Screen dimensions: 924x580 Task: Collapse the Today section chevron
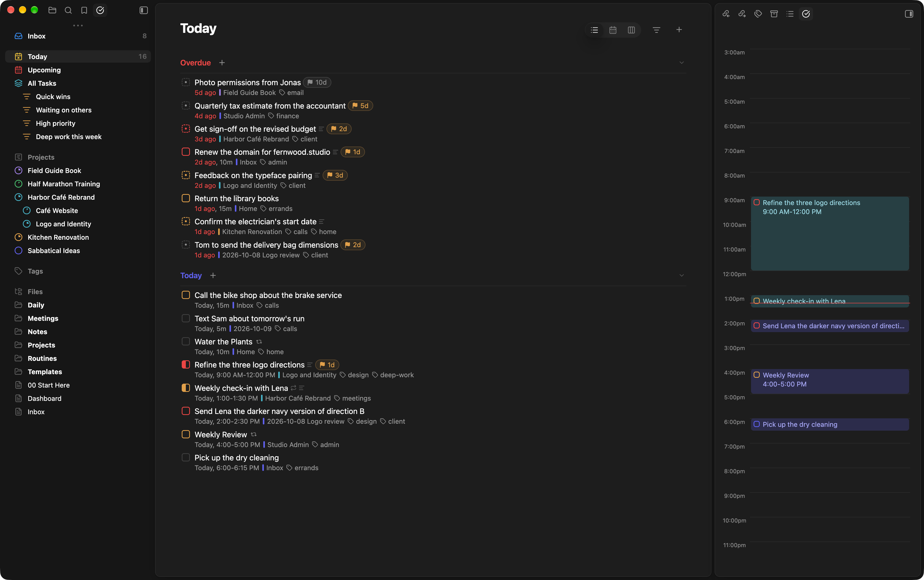click(x=681, y=275)
